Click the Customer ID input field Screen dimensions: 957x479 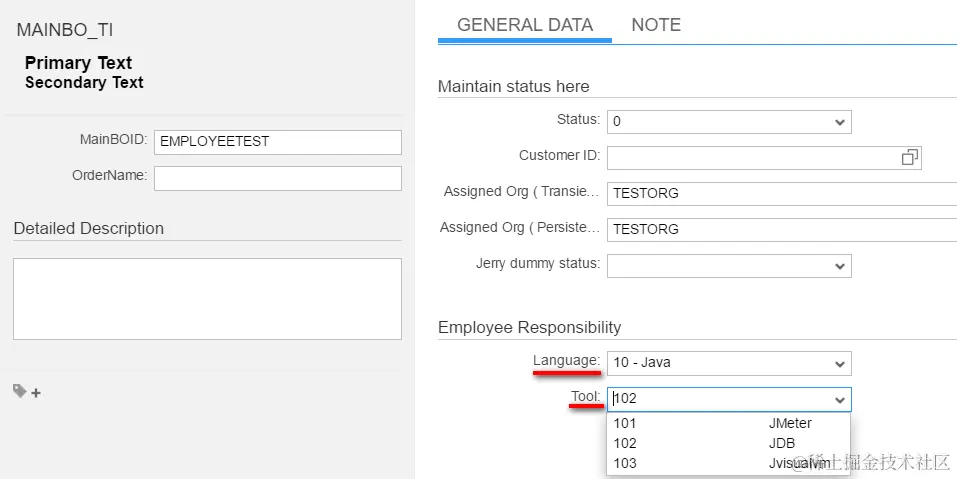pos(750,158)
